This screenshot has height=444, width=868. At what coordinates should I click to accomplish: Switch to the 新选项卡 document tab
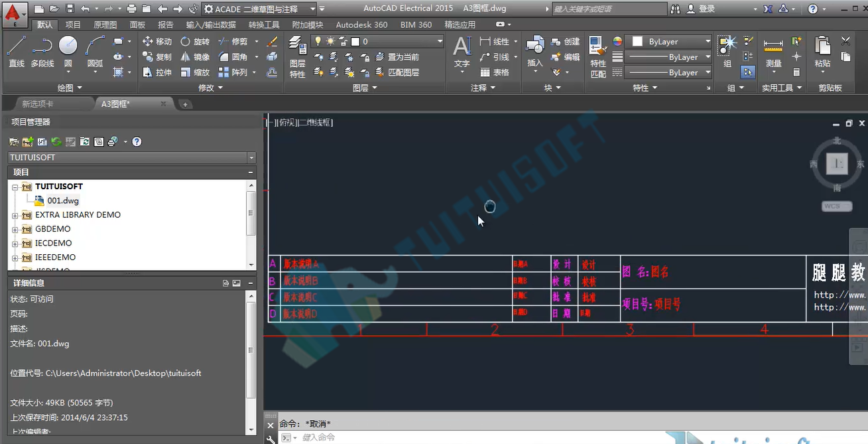point(38,104)
